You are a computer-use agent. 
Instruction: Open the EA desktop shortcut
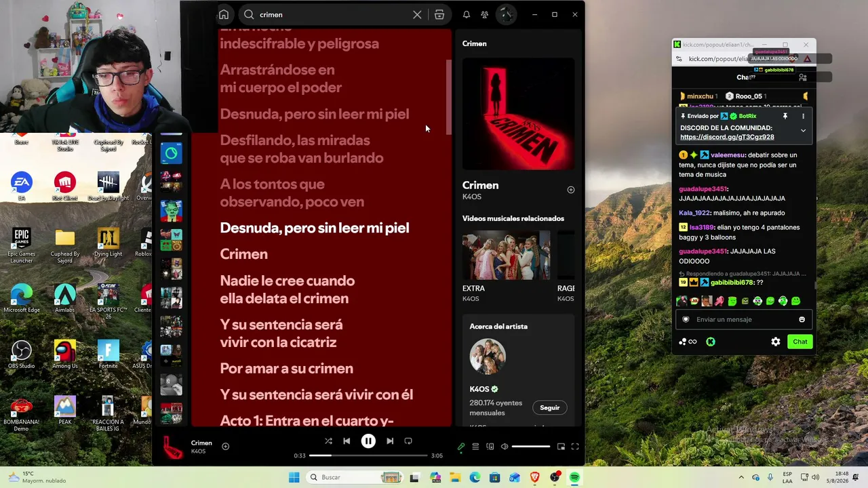click(x=22, y=186)
